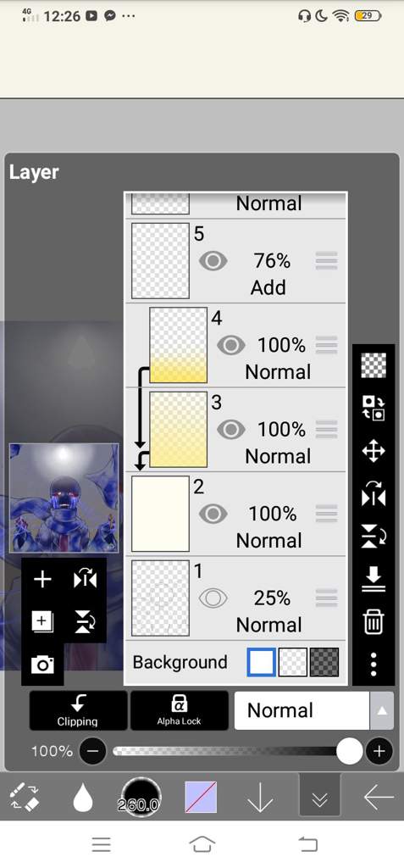Tap the add new layer plus icon
Viewport: 404px width, 868px height.
coord(42,580)
